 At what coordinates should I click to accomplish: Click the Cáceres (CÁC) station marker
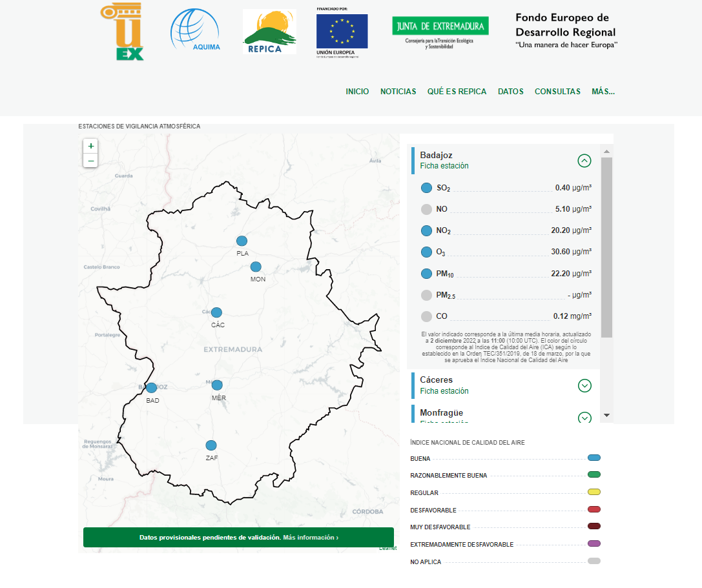pyautogui.click(x=216, y=312)
